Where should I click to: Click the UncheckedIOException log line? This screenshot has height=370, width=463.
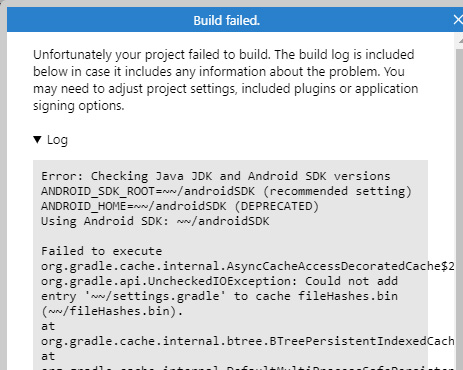219,281
